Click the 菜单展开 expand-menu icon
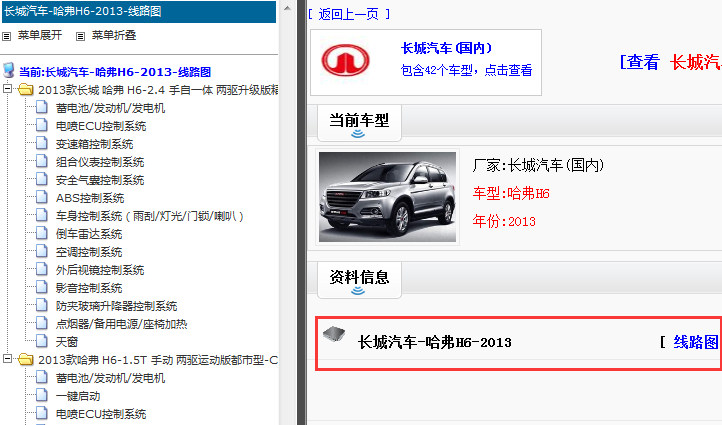Screen dimensions: 722x425 pos(6,36)
